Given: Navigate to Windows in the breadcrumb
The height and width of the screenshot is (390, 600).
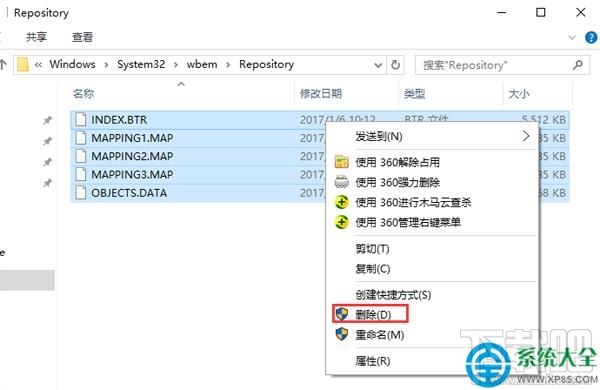Looking at the screenshot, I should pyautogui.click(x=72, y=64).
